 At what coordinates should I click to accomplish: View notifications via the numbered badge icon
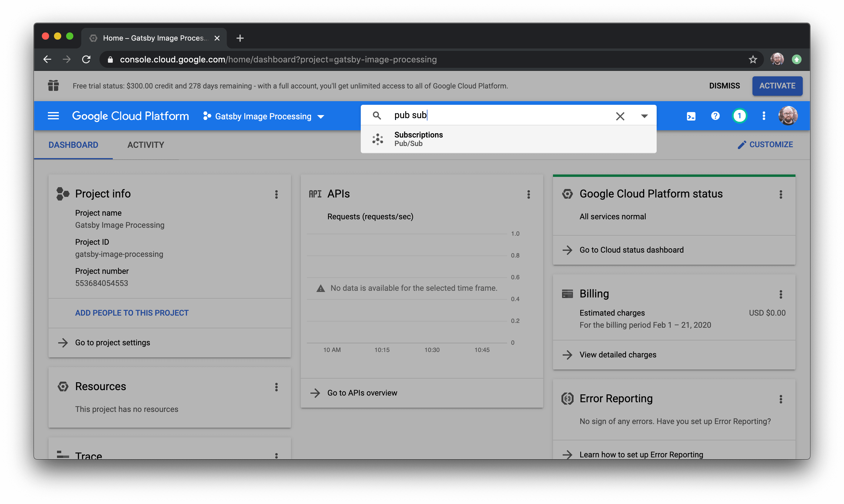[x=740, y=116]
